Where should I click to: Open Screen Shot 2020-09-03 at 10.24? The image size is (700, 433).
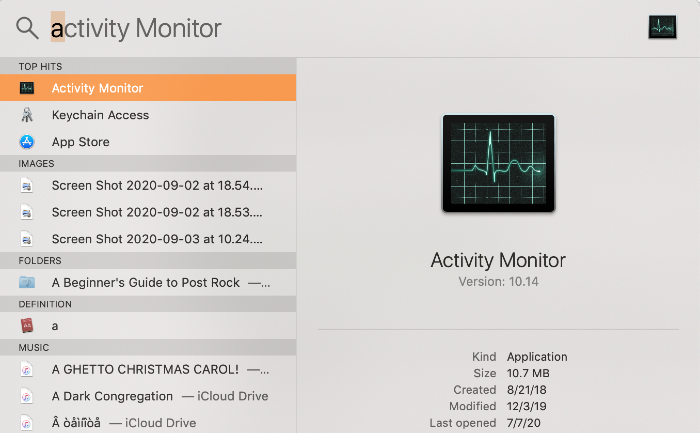(x=148, y=239)
